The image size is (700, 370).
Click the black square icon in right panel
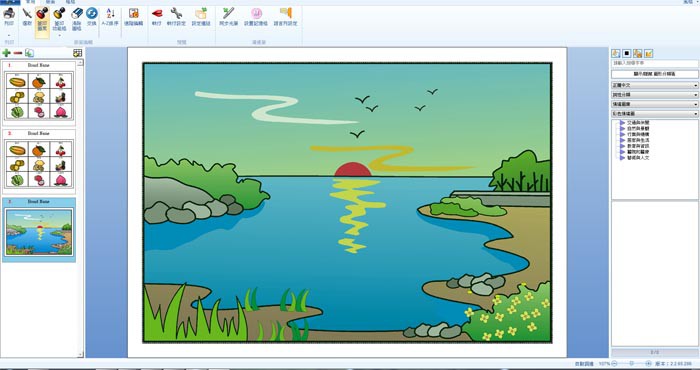(x=627, y=54)
